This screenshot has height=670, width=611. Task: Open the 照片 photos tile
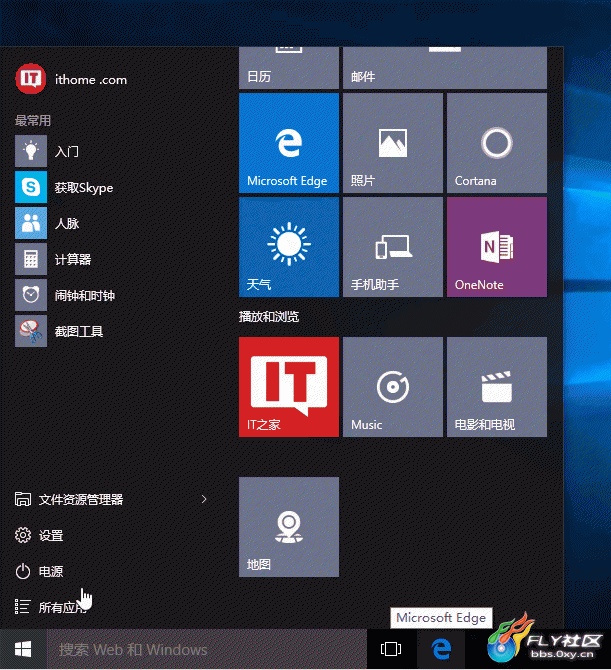[393, 143]
